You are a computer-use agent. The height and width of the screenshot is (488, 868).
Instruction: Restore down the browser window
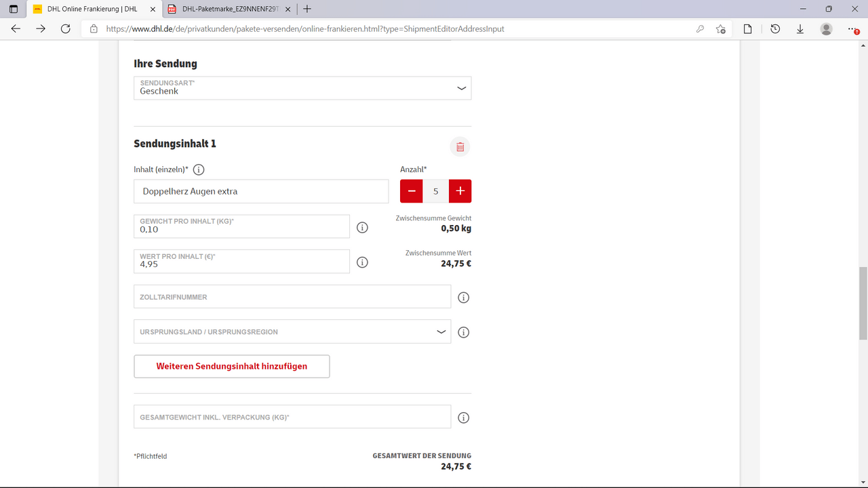point(829,9)
